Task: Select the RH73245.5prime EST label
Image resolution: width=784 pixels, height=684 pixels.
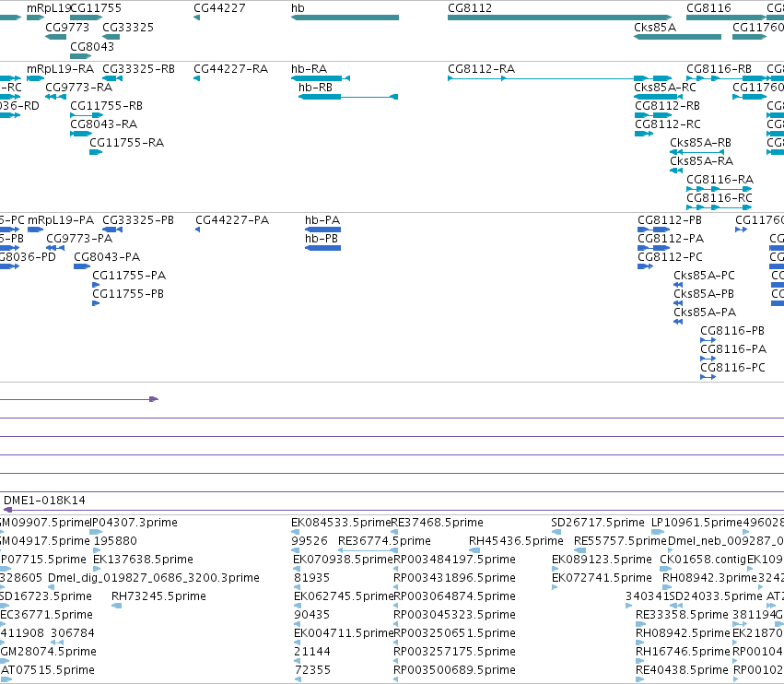Action: tap(158, 596)
